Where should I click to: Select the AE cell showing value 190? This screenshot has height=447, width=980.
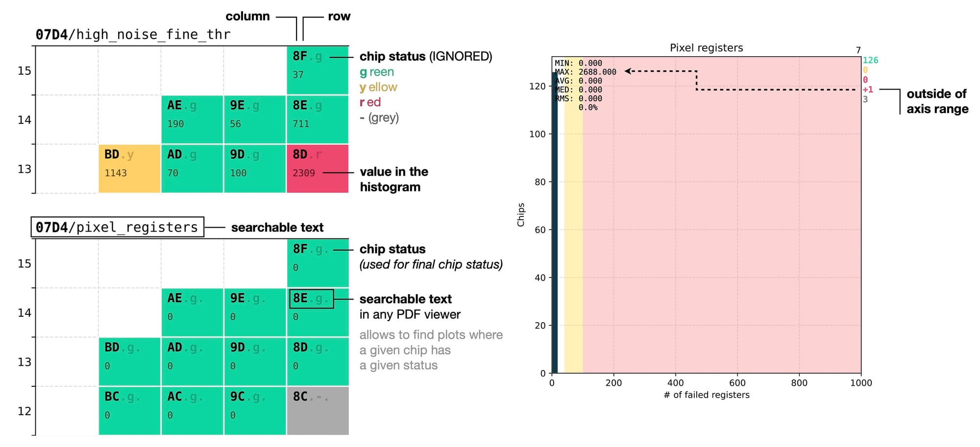click(x=192, y=119)
